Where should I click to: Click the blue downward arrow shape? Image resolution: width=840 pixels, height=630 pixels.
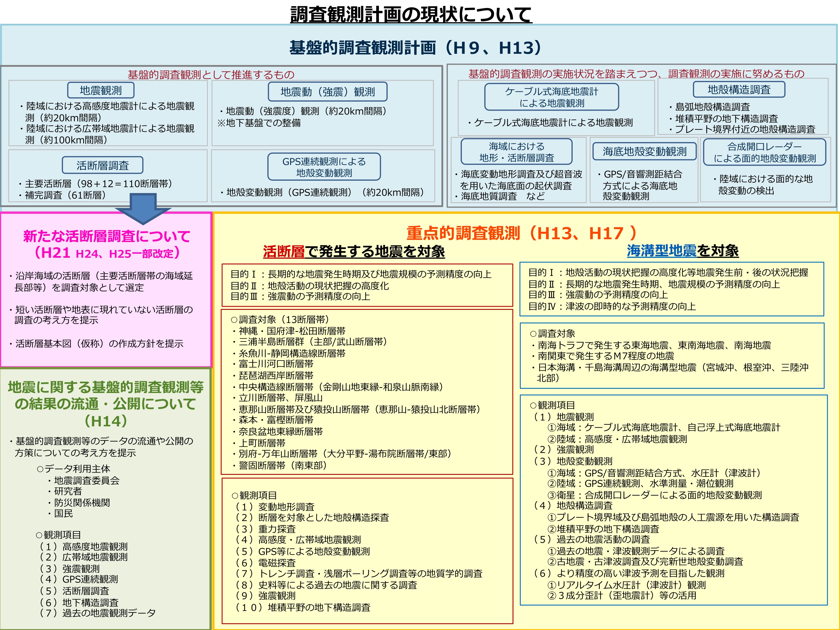tap(143, 209)
